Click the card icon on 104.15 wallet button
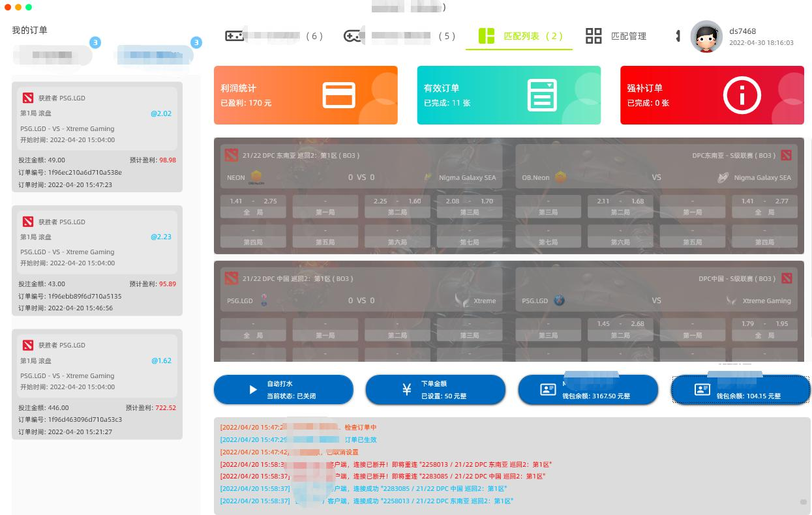812x515 pixels. click(x=702, y=390)
